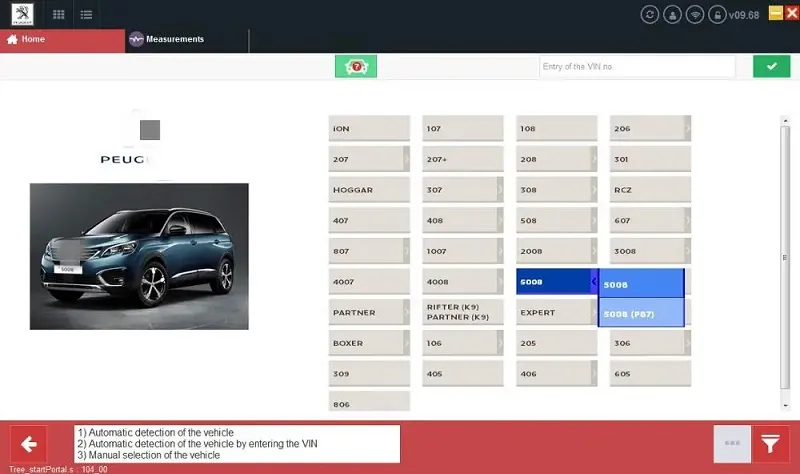The height and width of the screenshot is (474, 800).
Task: Select the 309 model button
Action: 369,373
